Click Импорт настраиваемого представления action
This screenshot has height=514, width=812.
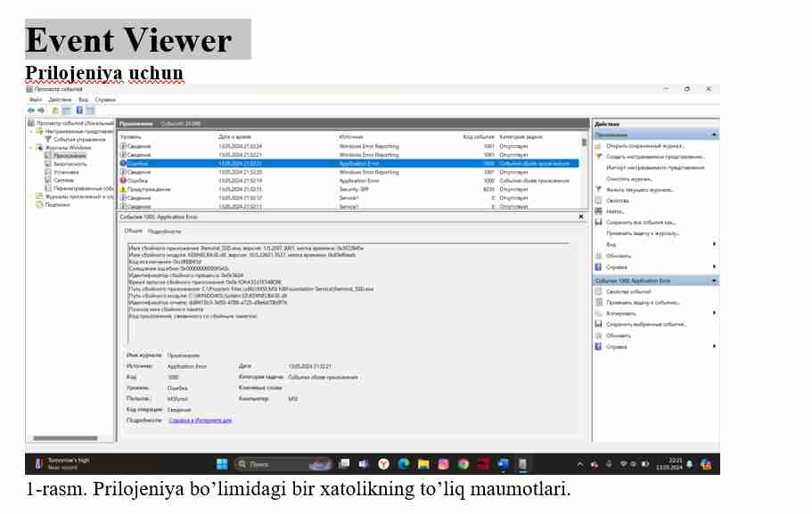[x=656, y=167]
